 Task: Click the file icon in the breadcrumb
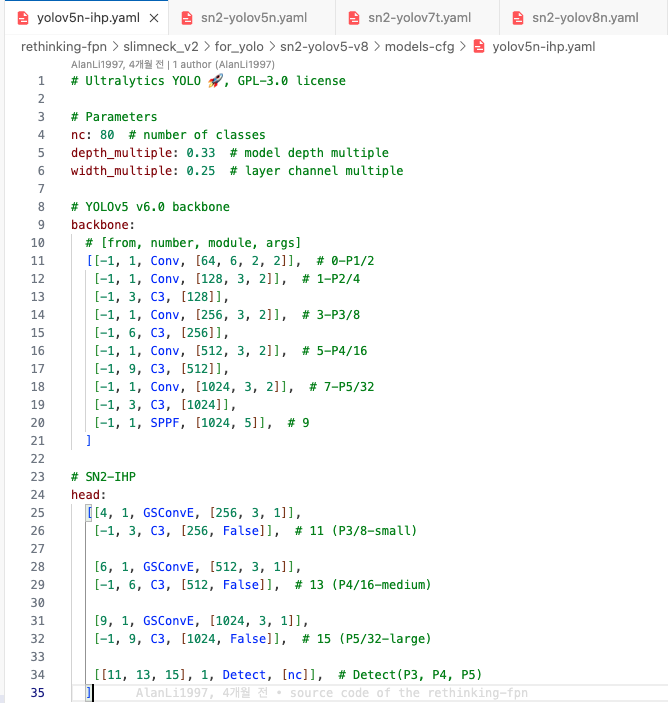(x=479, y=47)
